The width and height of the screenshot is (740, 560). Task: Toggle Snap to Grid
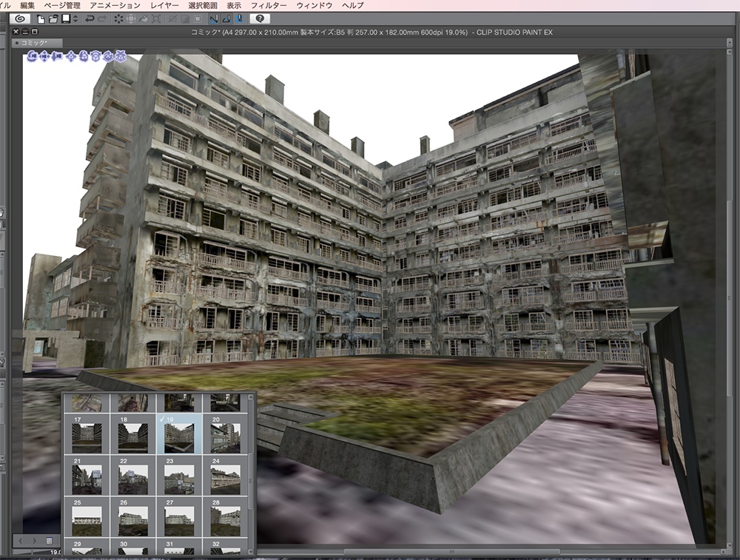(239, 19)
